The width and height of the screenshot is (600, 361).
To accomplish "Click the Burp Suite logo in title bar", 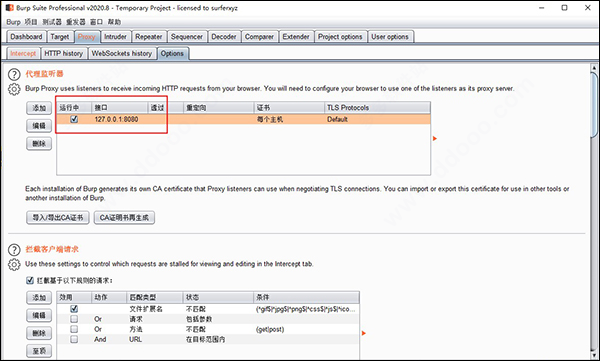I will [10, 8].
